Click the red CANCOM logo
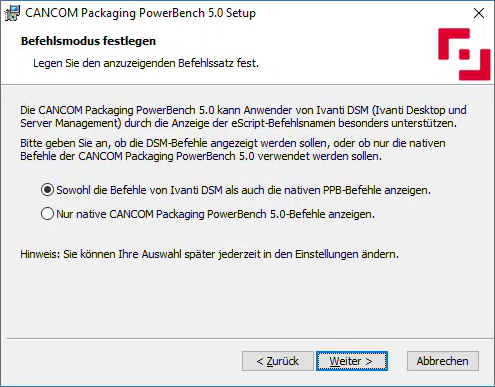 464,54
